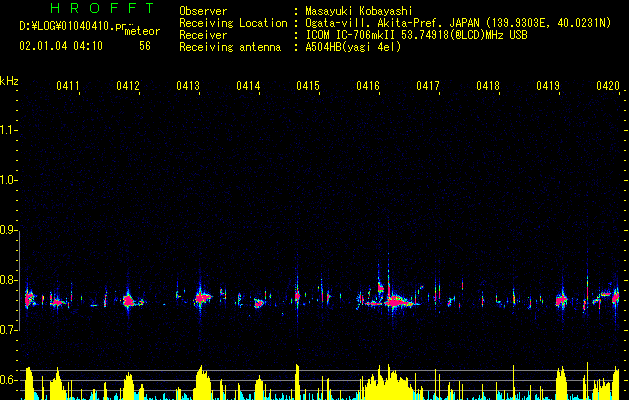Click the 0.8 frequency axis label
Screen dimensions: 629x400
pyautogui.click(x=9, y=280)
